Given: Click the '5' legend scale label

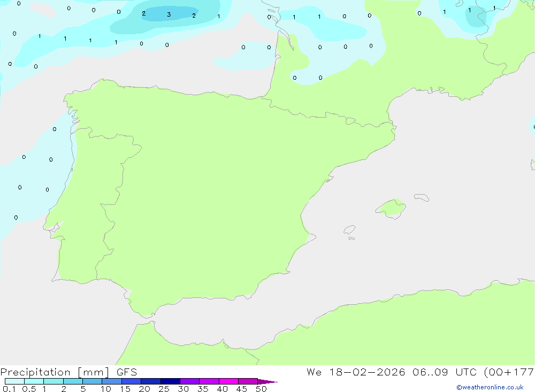Looking at the screenshot, I should coord(83,389).
